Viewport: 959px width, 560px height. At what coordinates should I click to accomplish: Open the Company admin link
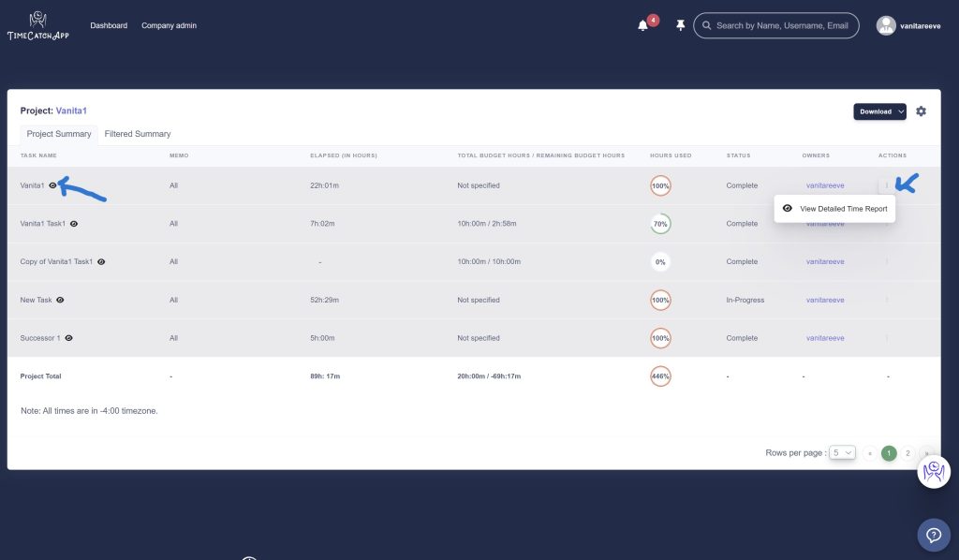point(169,25)
